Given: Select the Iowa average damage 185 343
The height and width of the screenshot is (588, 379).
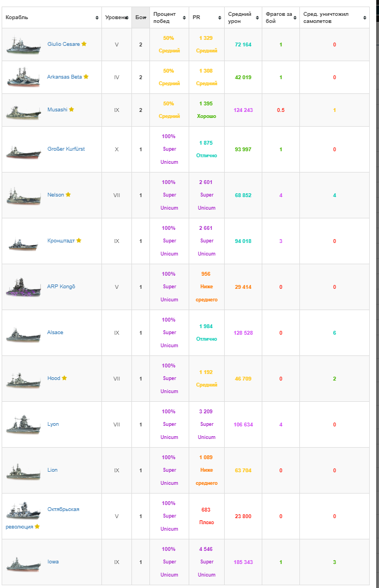Looking at the screenshot, I should (243, 562).
